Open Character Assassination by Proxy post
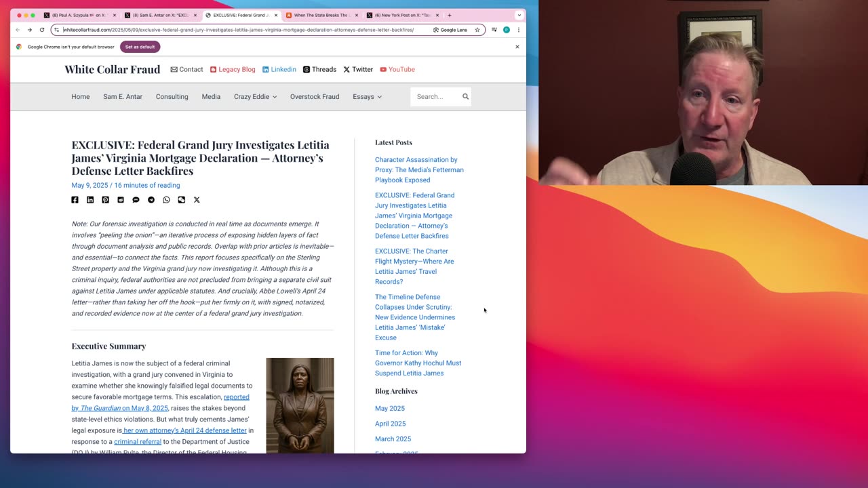Image resolution: width=868 pixels, height=488 pixels. [x=419, y=170]
